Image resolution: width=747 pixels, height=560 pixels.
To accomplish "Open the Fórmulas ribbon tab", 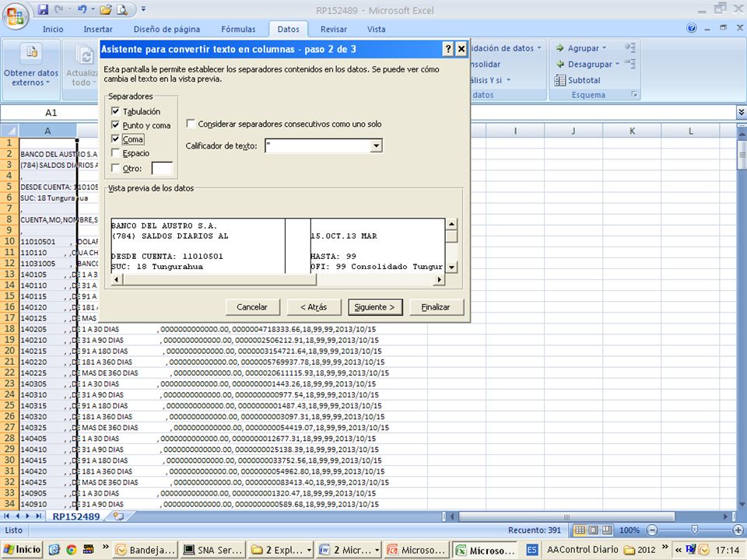I will click(238, 29).
